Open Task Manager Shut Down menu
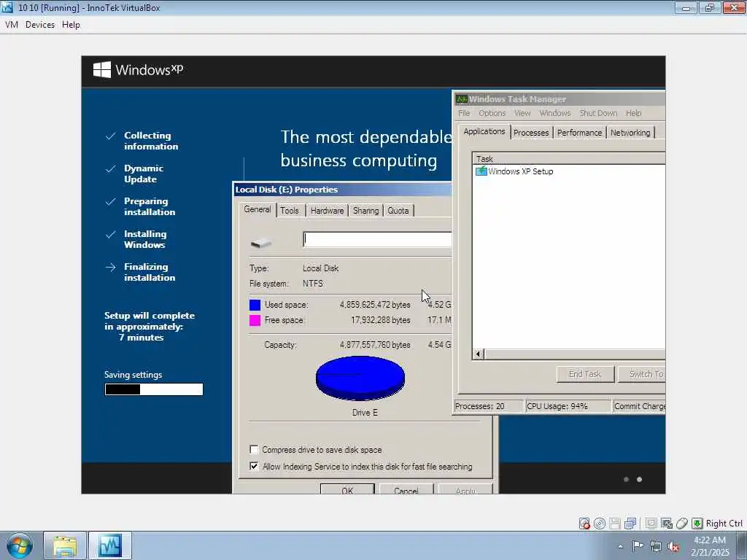Image resolution: width=747 pixels, height=560 pixels. coord(598,113)
